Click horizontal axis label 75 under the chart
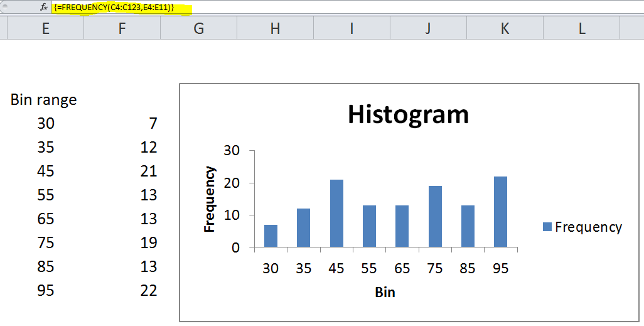This screenshot has height=326, width=644. tap(435, 268)
